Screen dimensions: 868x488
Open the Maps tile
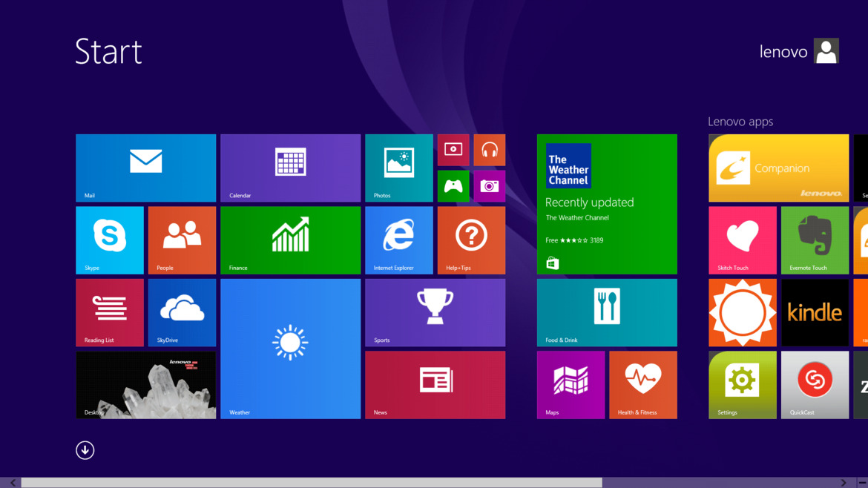571,384
